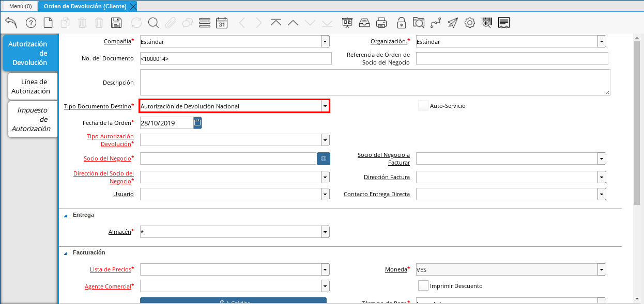Image resolution: width=644 pixels, height=304 pixels.
Task: Open the gear process icon in toolbar
Action: [x=469, y=23]
